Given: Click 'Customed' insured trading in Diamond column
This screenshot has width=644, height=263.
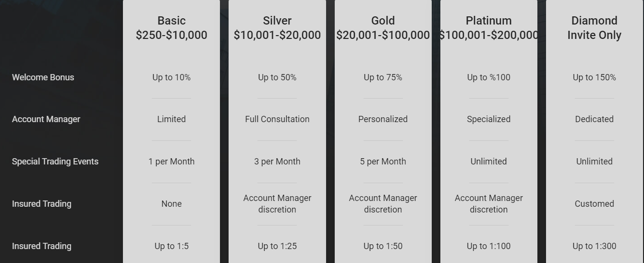Looking at the screenshot, I should click(x=594, y=204).
